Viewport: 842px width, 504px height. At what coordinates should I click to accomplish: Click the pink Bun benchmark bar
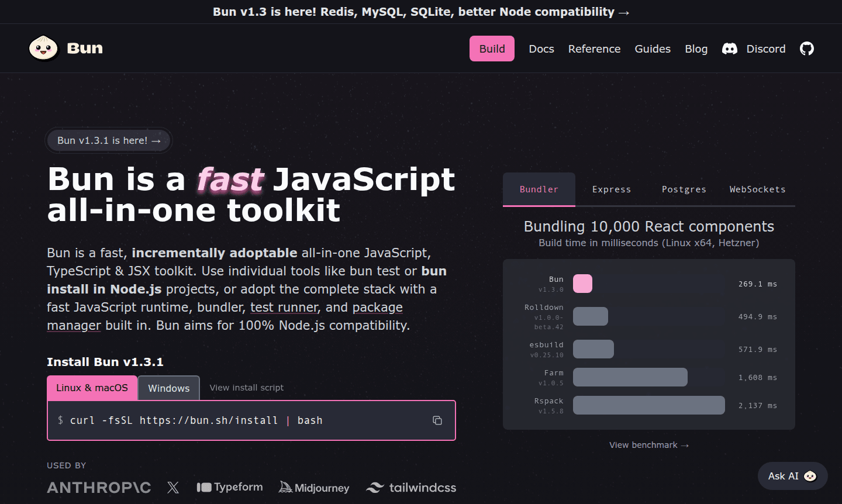tap(582, 284)
